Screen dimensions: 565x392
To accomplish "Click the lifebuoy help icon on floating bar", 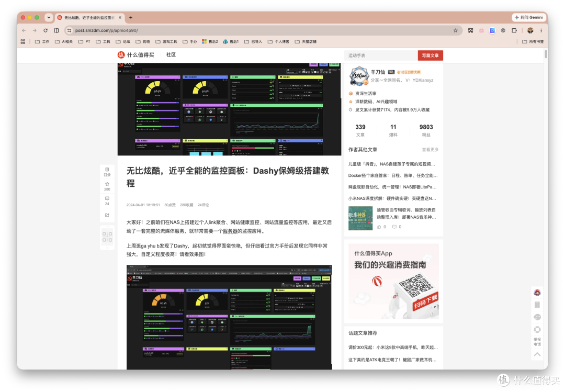I will tap(537, 330).
